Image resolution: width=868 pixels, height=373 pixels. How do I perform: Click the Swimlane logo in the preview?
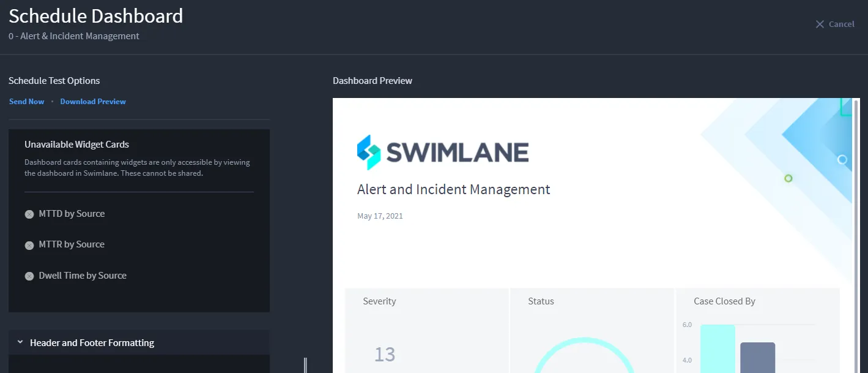[443, 153]
